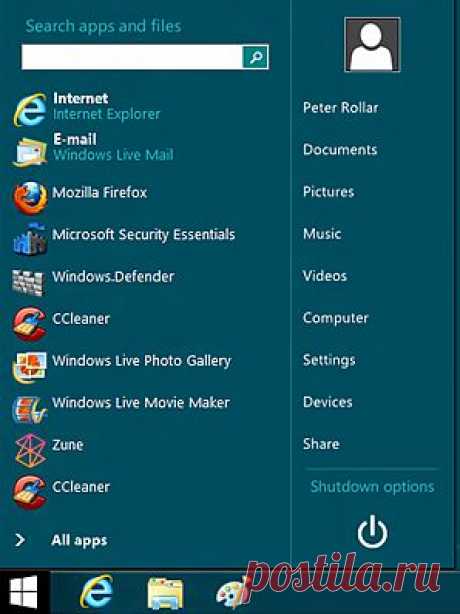Click the Internet Explorer subtitle text

tap(106, 114)
